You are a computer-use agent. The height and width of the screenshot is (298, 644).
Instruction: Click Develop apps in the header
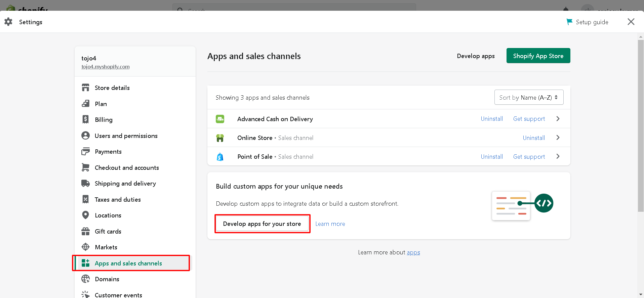[476, 56]
